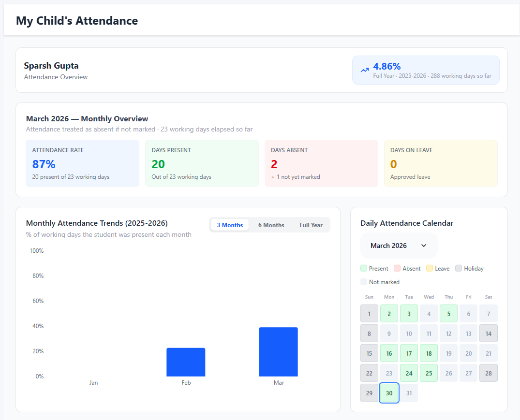Click the gray Holiday legend swatch

459,268
